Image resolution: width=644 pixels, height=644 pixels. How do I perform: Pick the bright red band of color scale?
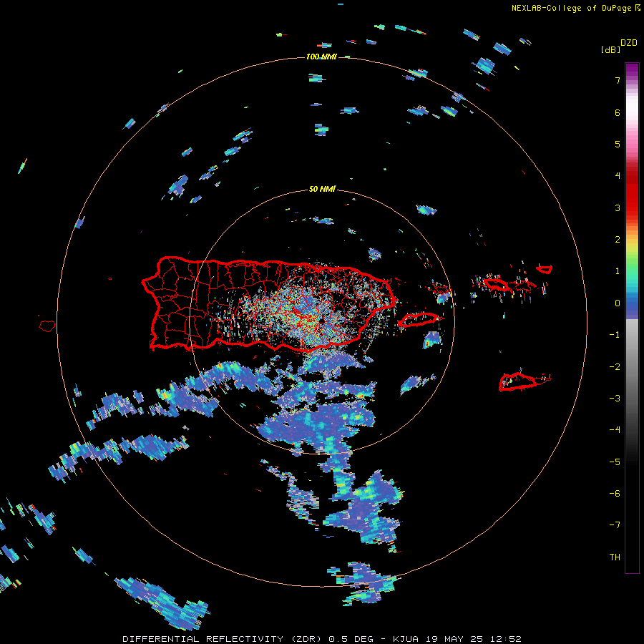[x=632, y=201]
